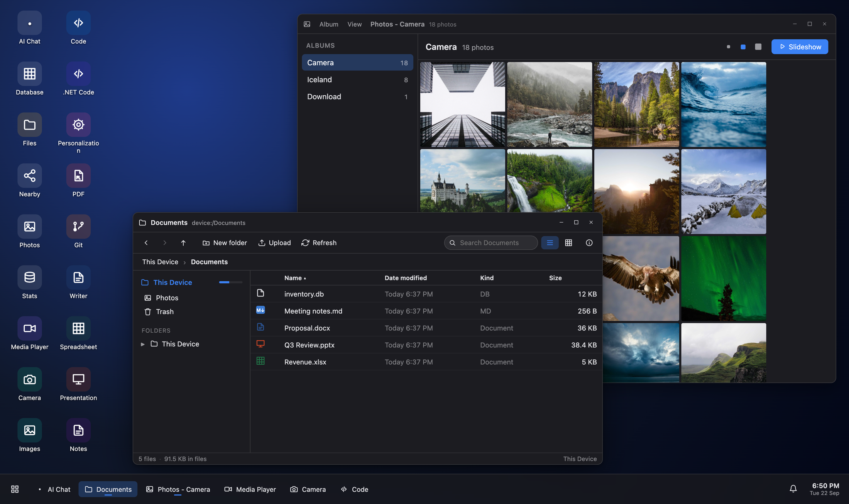Screen dimensions: 849x504
Task: Click the taskbar clock showing 6:50 PM
Action: tap(825, 489)
